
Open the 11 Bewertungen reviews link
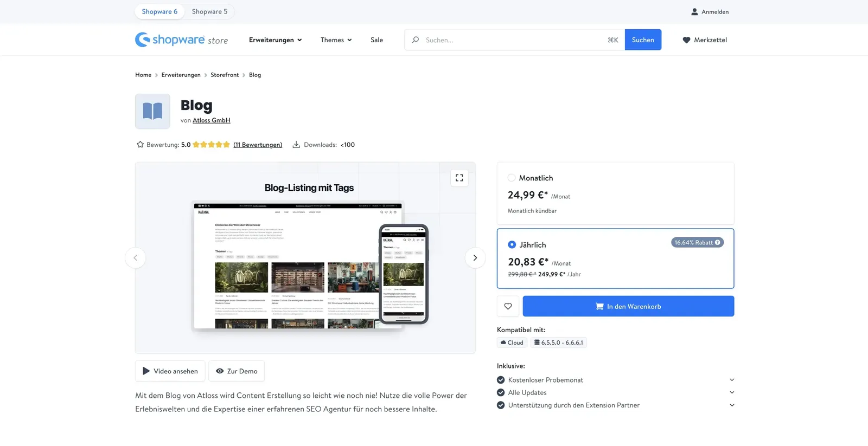point(258,145)
